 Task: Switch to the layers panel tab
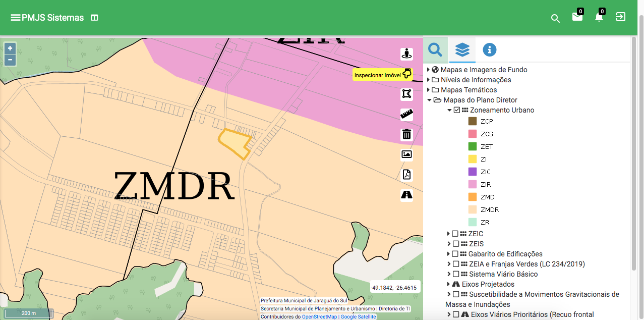pos(462,49)
